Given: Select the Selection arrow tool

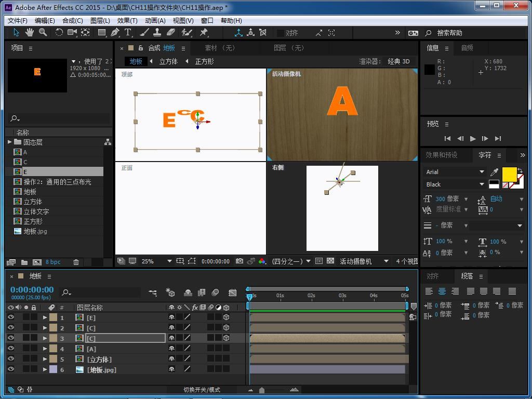Looking at the screenshot, I should tap(16, 33).
